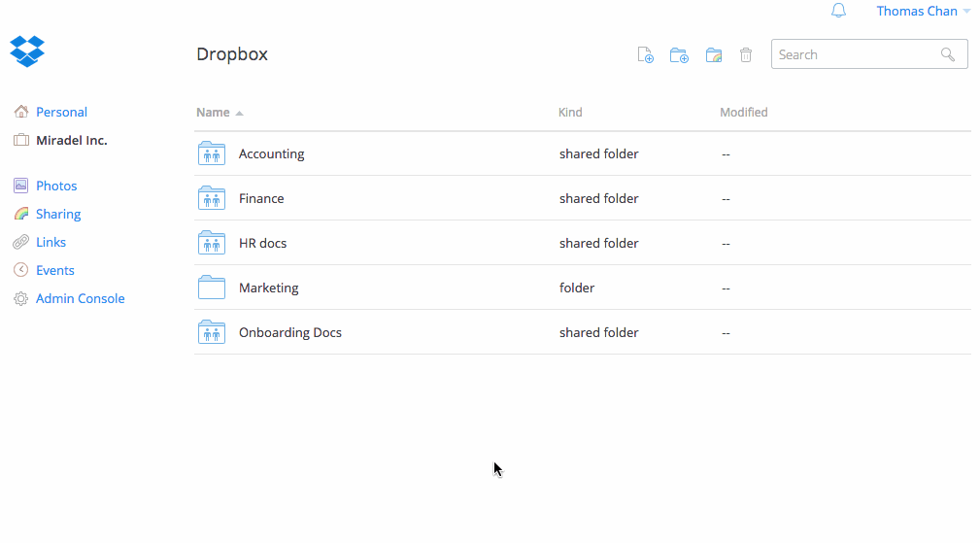The image size is (980, 543).
Task: Click the Onboarding Docs folder icon
Action: coord(212,332)
